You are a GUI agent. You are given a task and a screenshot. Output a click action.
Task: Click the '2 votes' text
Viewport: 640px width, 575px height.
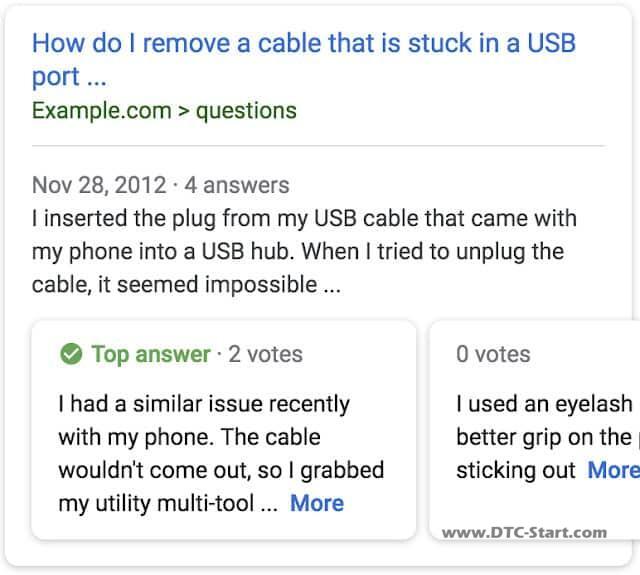tap(265, 354)
